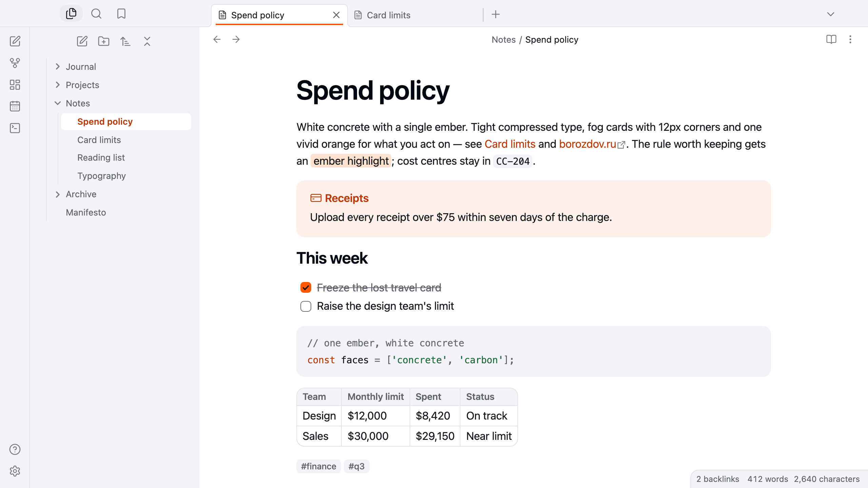Image resolution: width=868 pixels, height=488 pixels.
Task: Open the help icon in the ribbon
Action: 15,449
